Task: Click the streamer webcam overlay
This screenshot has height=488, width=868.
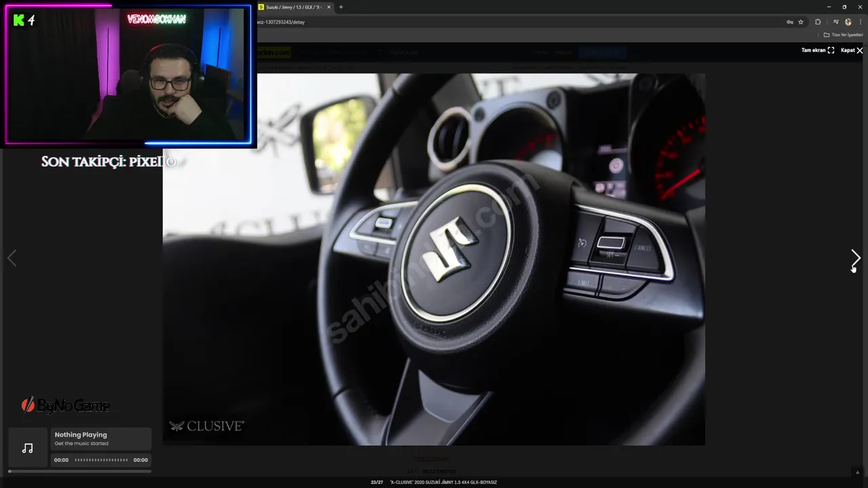Action: (x=129, y=75)
